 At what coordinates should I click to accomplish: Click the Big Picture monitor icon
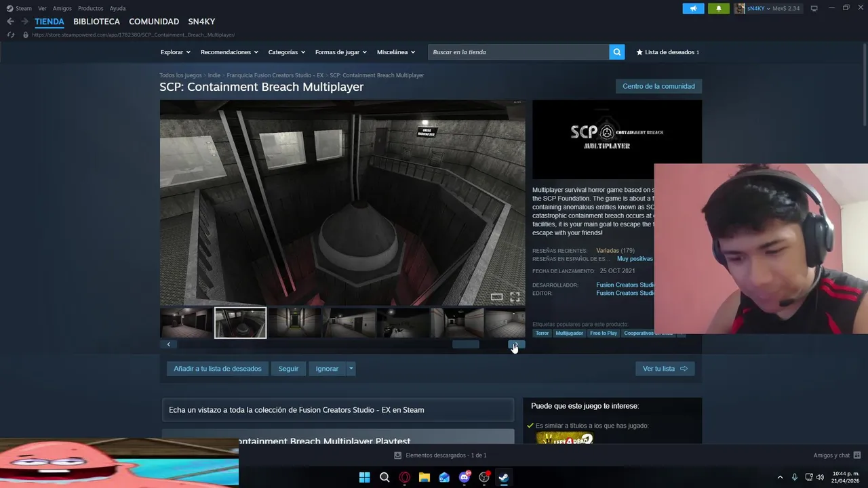814,8
